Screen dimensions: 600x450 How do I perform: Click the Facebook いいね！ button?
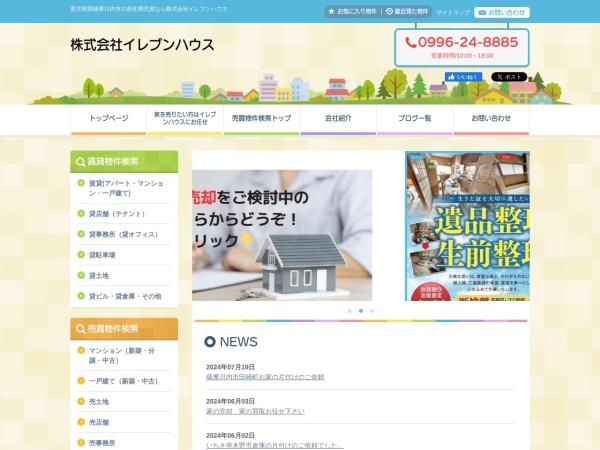click(463, 77)
